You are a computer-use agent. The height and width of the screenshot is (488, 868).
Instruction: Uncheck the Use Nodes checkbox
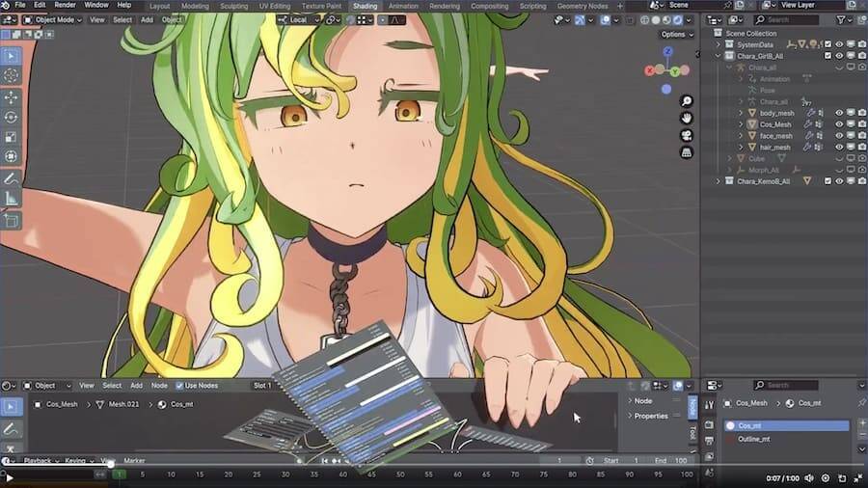(x=177, y=386)
